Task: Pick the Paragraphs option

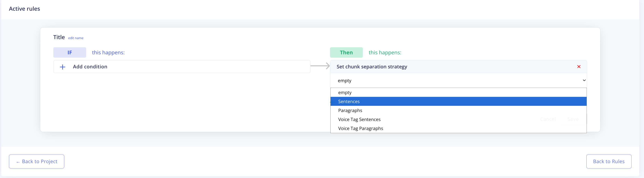Action: [350, 111]
